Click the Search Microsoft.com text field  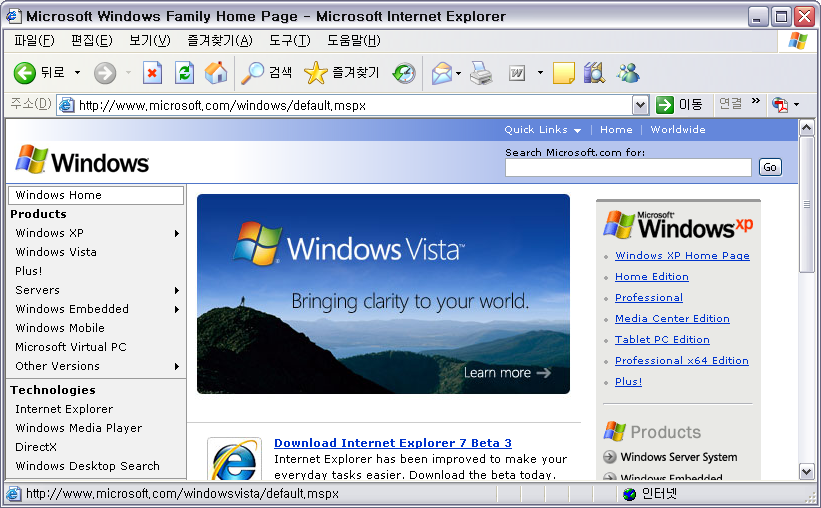click(x=628, y=168)
